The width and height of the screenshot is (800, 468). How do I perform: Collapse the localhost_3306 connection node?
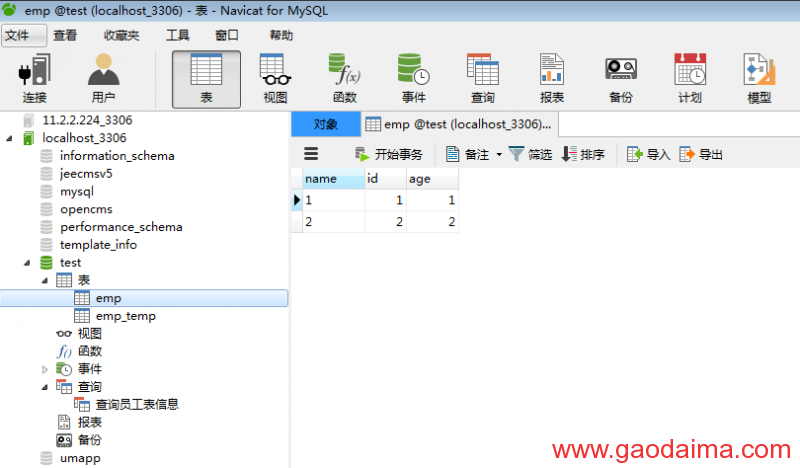(x=9, y=138)
